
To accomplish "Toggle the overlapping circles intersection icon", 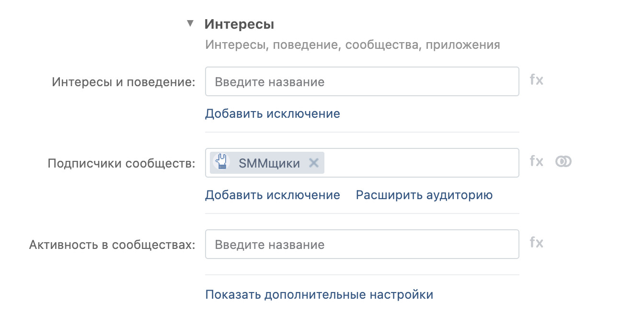I will (563, 162).
